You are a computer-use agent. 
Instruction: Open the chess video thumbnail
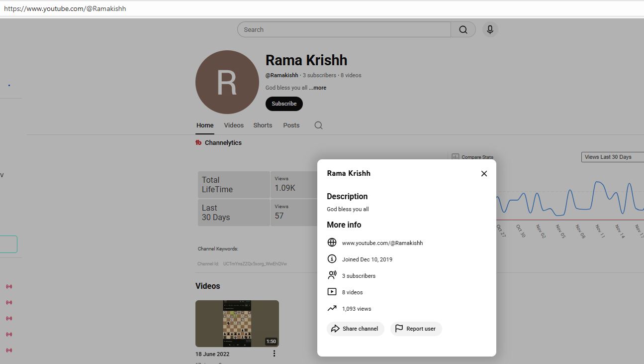pos(237,323)
